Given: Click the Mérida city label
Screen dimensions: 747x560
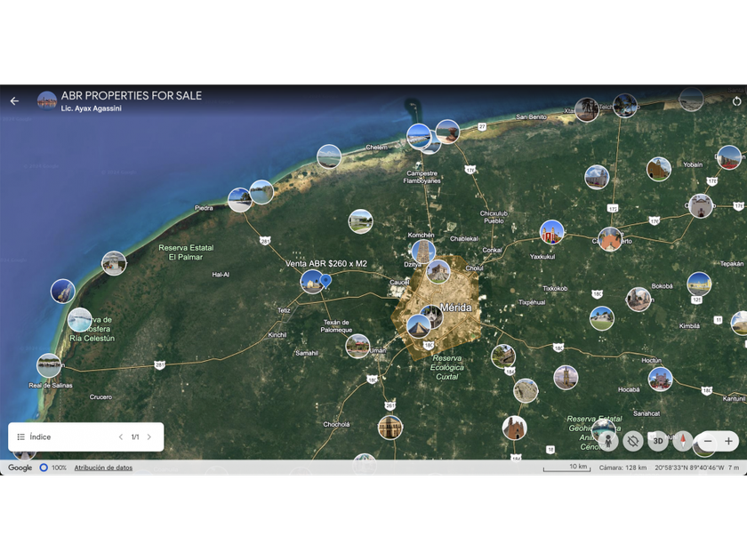Looking at the screenshot, I should pyautogui.click(x=455, y=308).
